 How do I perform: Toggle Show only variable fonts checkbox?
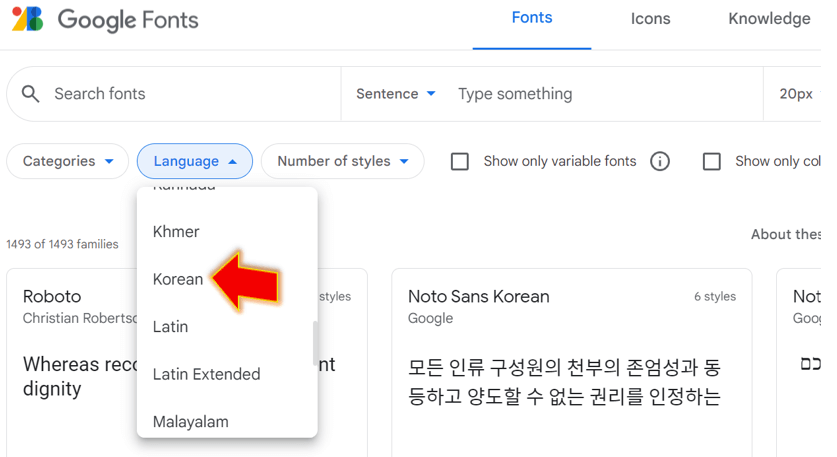point(460,161)
